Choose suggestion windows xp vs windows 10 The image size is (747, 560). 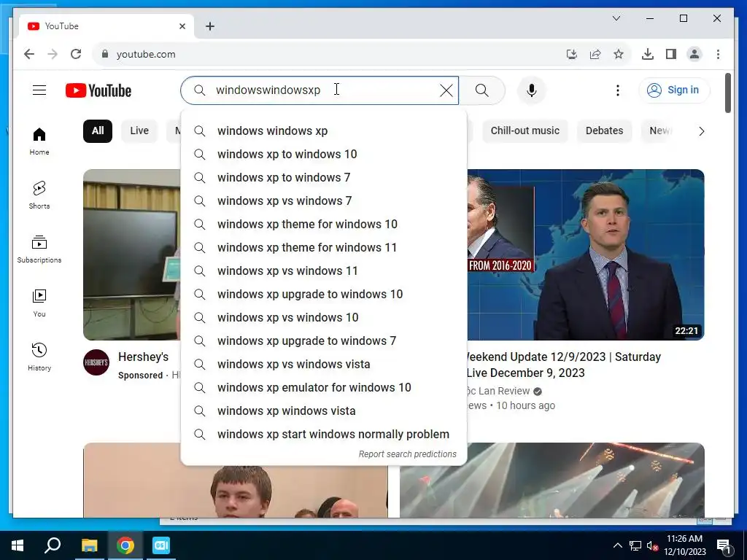tap(324, 318)
